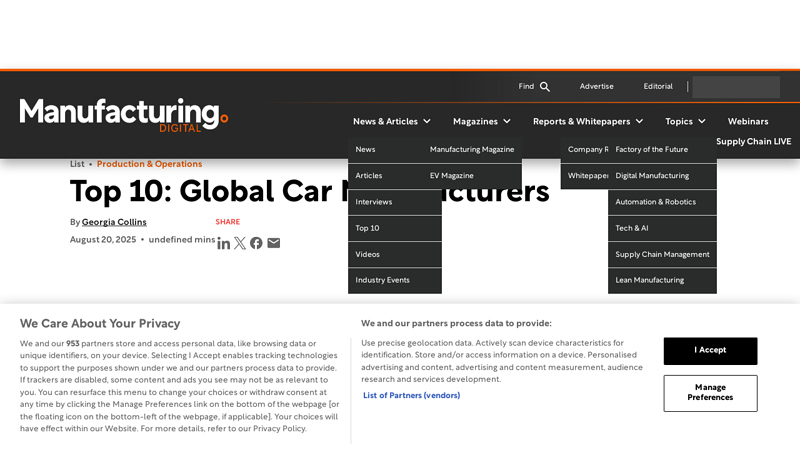
Task: Click the Find search magnifier icon
Action: (x=545, y=87)
